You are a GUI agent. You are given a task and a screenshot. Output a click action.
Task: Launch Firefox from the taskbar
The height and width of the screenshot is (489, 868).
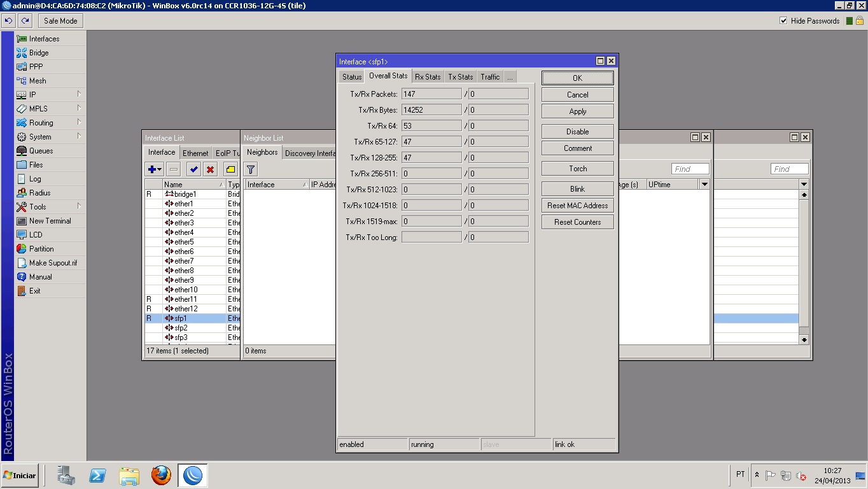point(161,475)
